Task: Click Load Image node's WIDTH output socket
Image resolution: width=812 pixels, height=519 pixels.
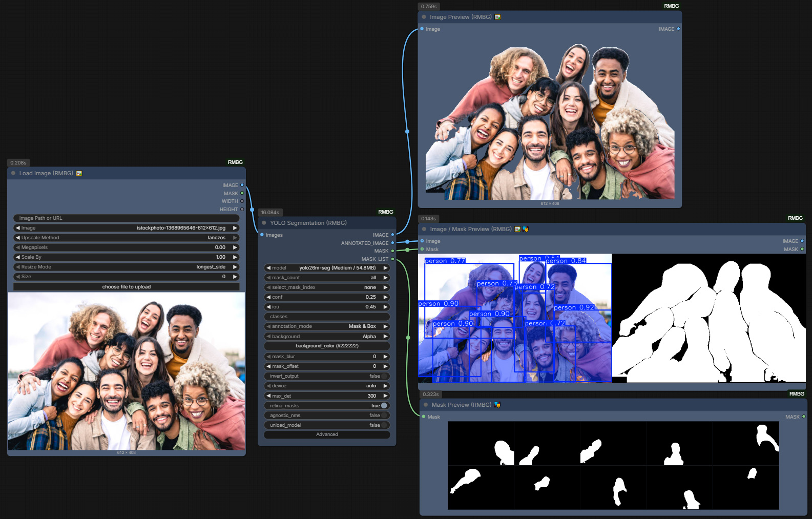Action: coord(242,201)
